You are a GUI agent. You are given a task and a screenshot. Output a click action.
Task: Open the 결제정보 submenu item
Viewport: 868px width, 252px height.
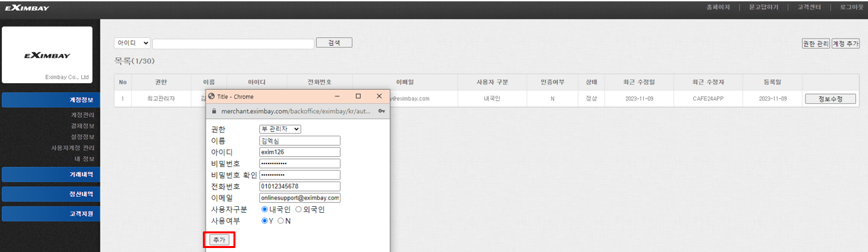pos(82,126)
